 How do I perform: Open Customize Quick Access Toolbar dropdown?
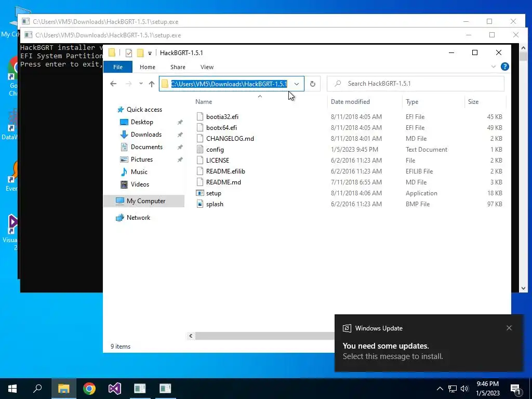[150, 54]
